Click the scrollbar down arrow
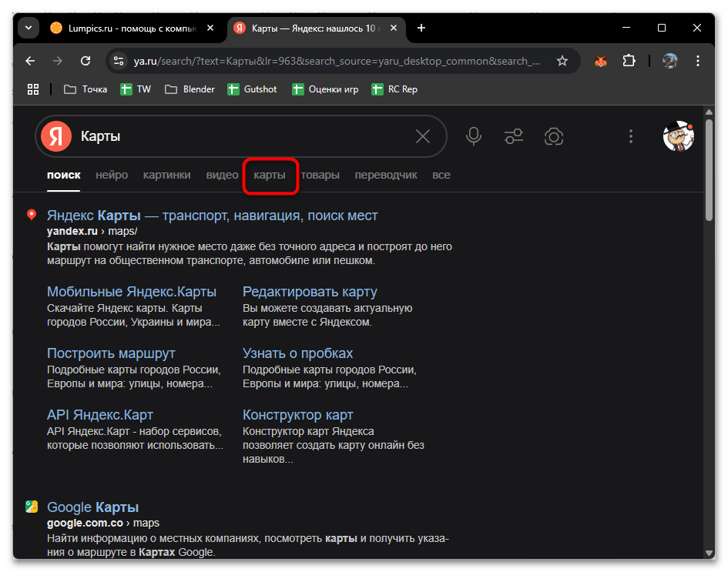Image resolution: width=728 pixels, height=572 pixels. click(709, 553)
